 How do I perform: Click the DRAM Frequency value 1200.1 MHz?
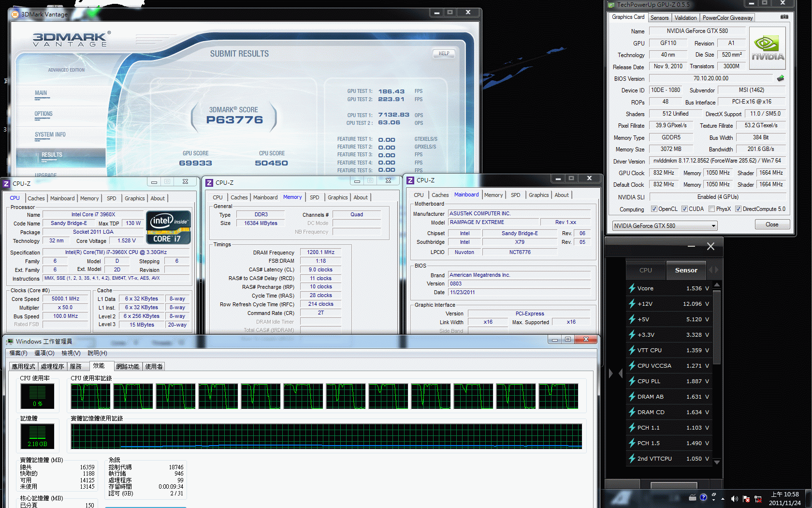[x=320, y=252]
